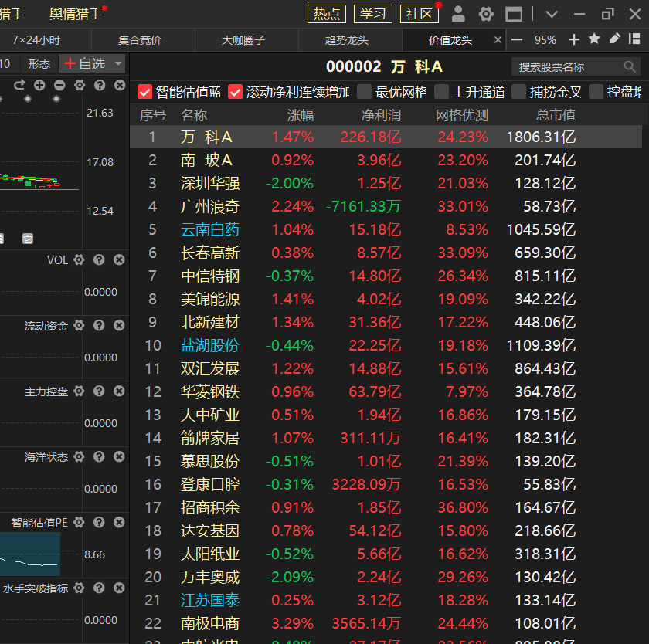649x644 pixels.
Task: Click the main chart zoom-in plus icon
Action: 39,85
